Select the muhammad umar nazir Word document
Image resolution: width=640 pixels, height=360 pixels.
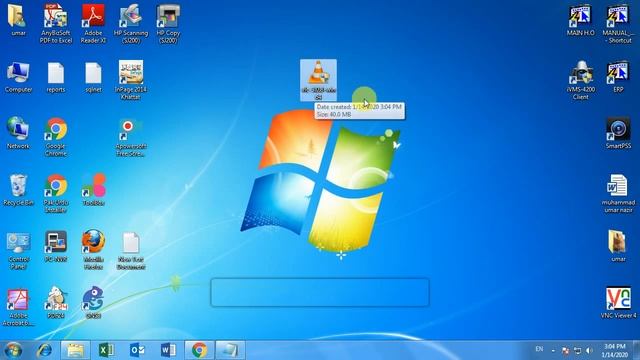point(618,193)
